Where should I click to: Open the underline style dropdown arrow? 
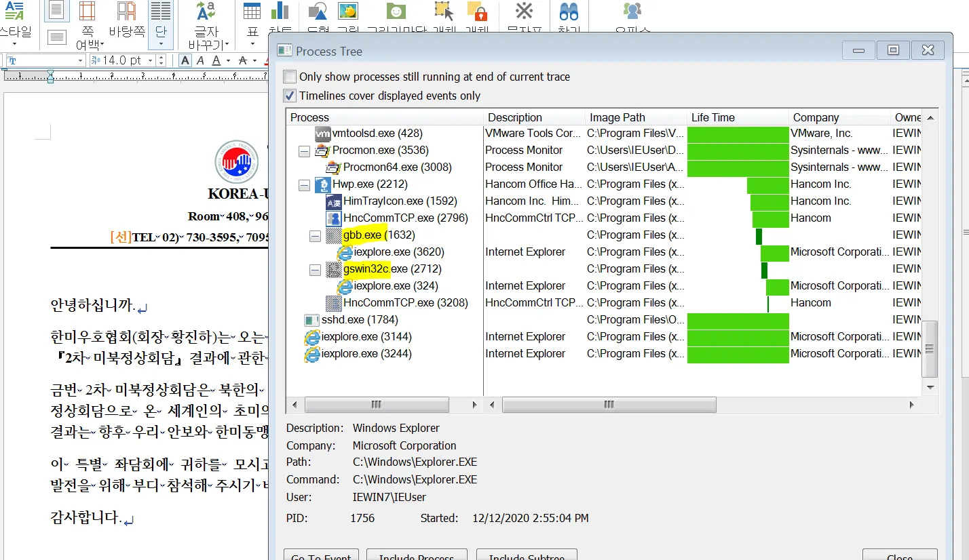(227, 60)
